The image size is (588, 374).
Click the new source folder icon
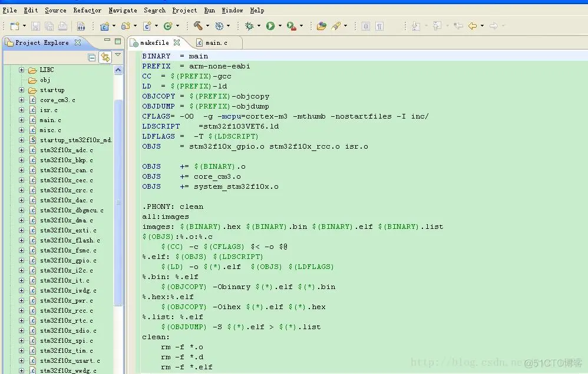(x=125, y=26)
